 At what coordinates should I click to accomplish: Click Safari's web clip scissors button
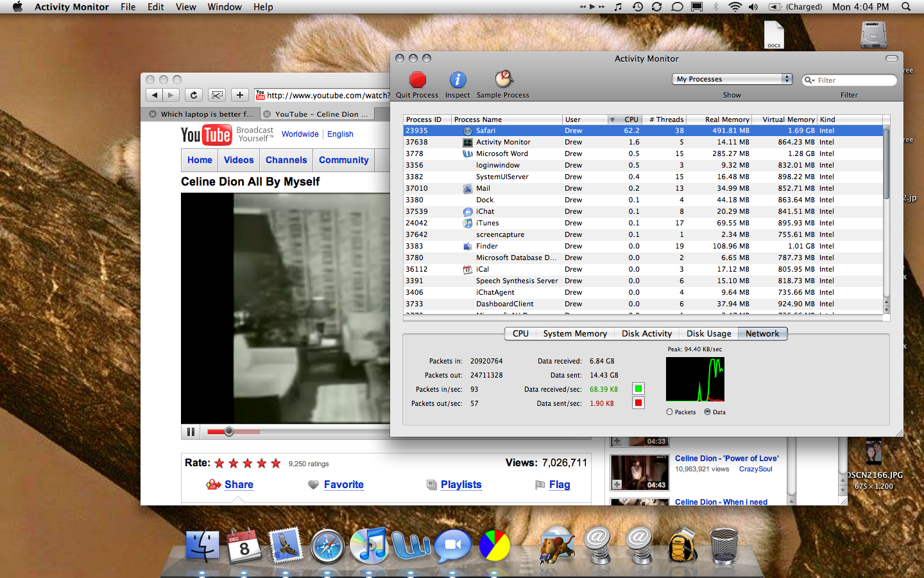[x=218, y=95]
